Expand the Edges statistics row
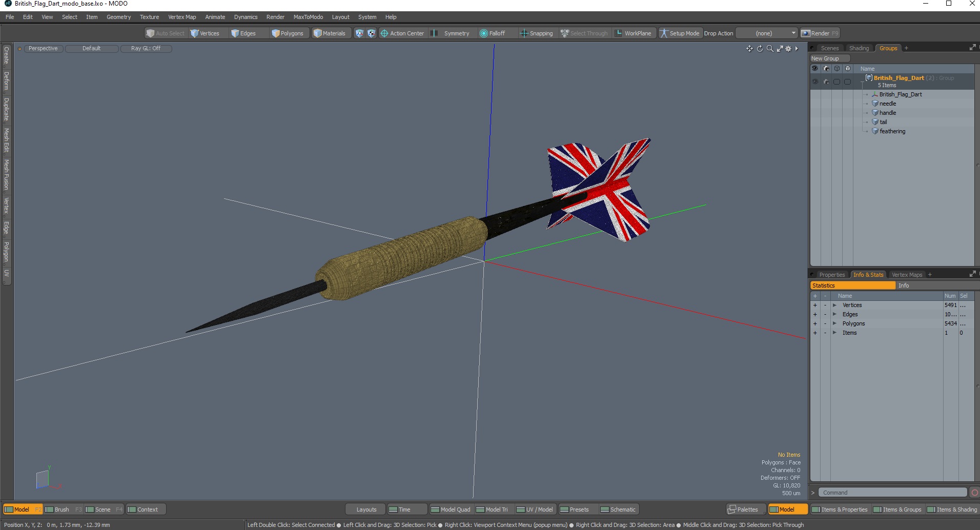 (834, 314)
